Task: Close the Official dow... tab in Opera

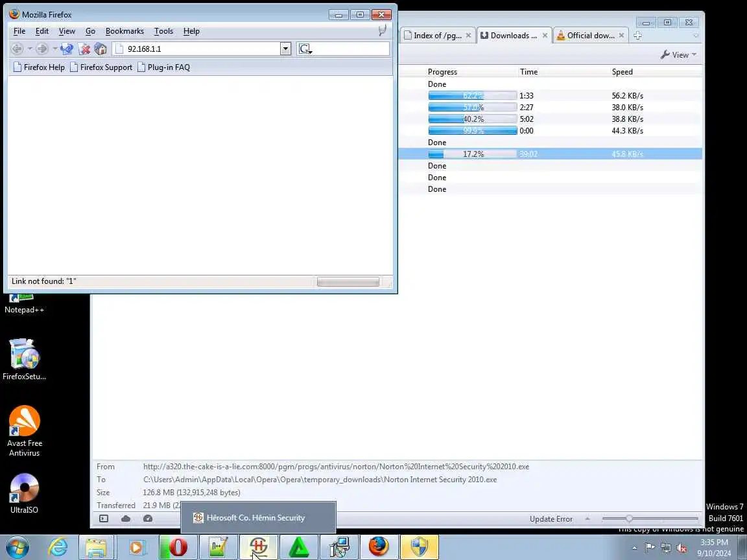Action: pos(621,35)
